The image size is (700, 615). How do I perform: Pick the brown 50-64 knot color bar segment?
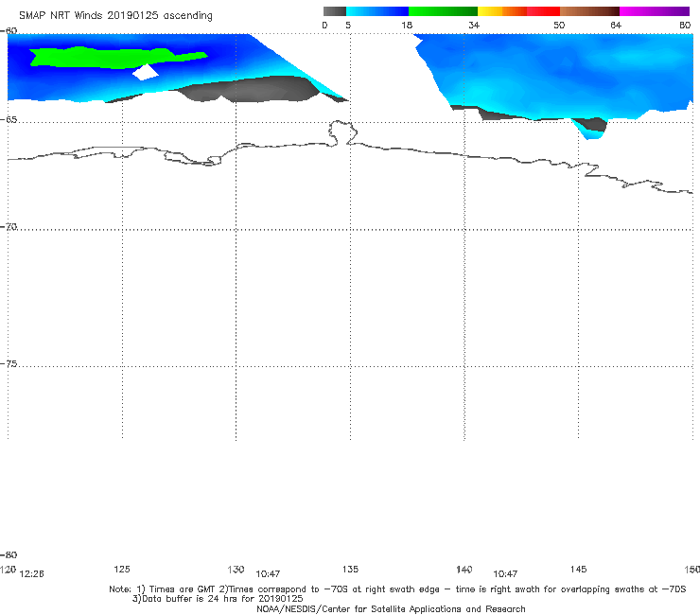(589, 11)
